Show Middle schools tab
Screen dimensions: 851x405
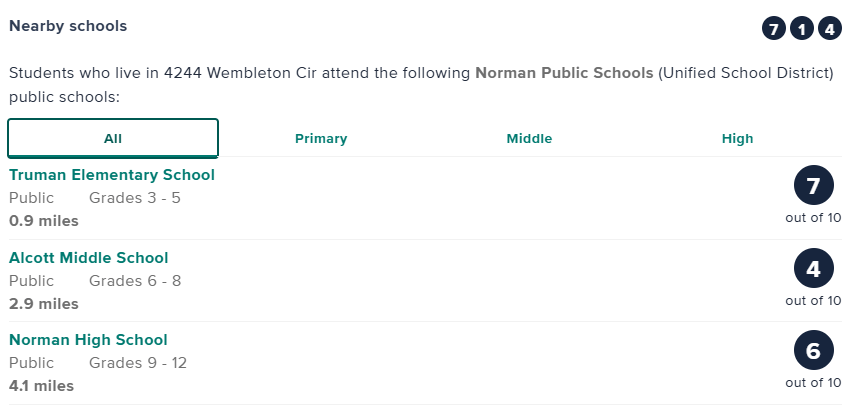[529, 139]
